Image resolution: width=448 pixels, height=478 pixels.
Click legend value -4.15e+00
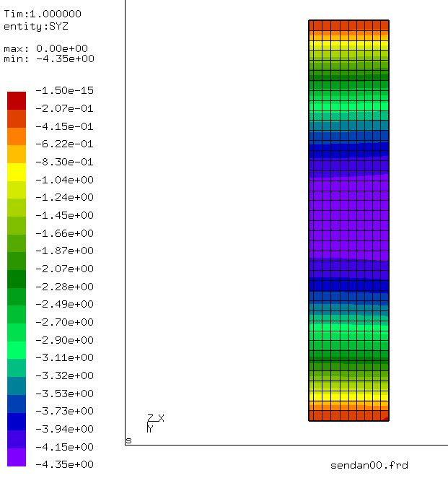coord(64,447)
